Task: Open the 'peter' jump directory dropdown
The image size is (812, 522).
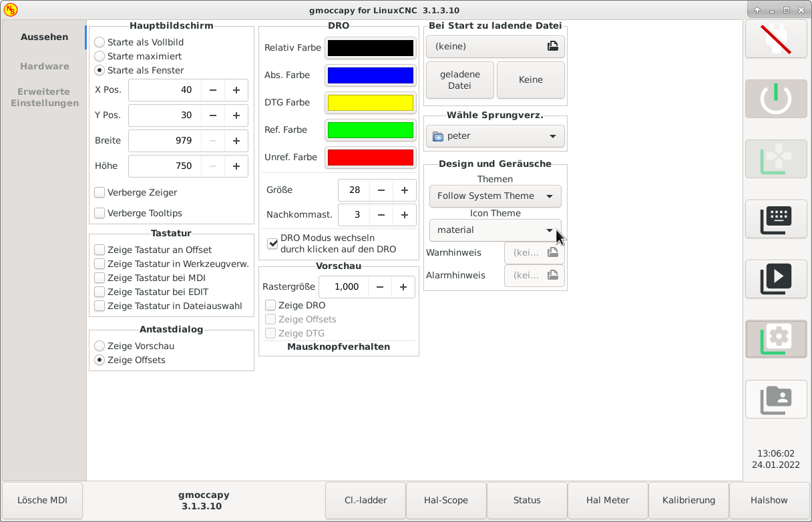Action: 495,136
